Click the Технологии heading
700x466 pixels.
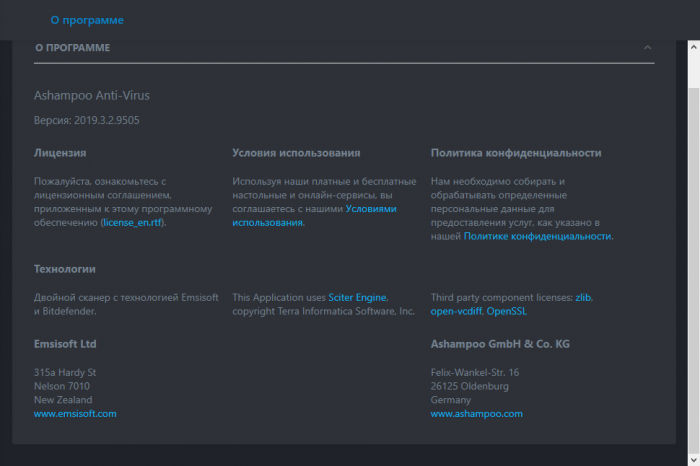point(65,269)
